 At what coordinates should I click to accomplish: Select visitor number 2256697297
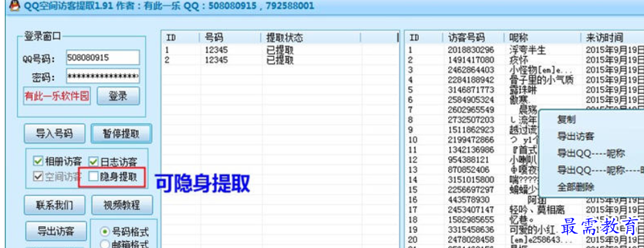point(471,190)
